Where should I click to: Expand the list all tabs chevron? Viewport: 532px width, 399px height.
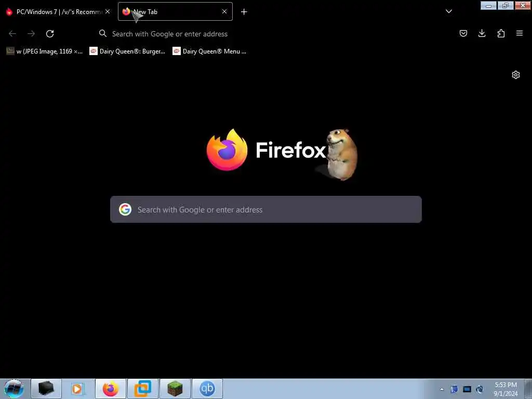tap(448, 11)
